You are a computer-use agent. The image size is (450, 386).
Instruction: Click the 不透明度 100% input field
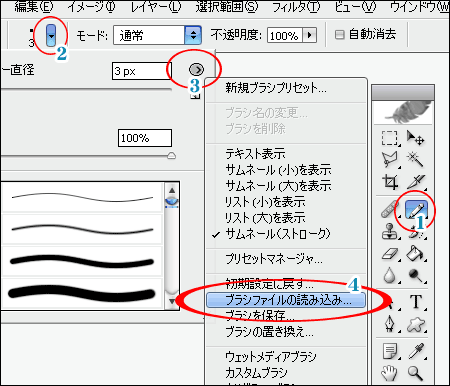(285, 35)
